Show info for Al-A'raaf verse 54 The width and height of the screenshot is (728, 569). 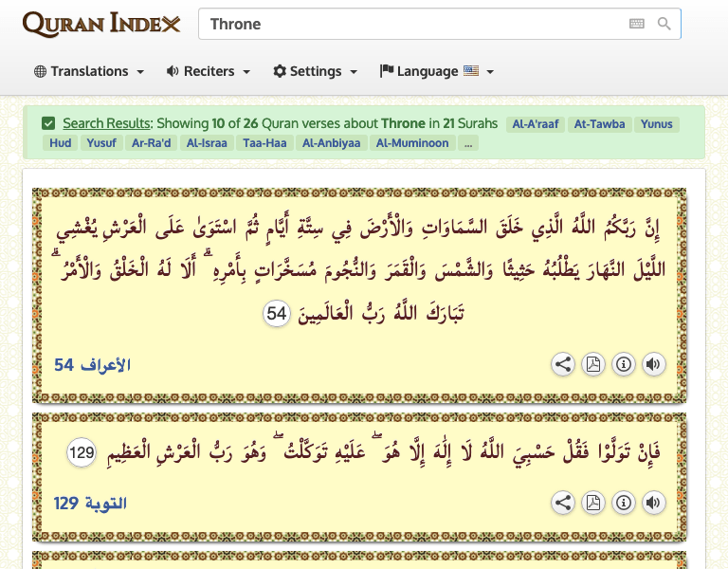tap(624, 364)
